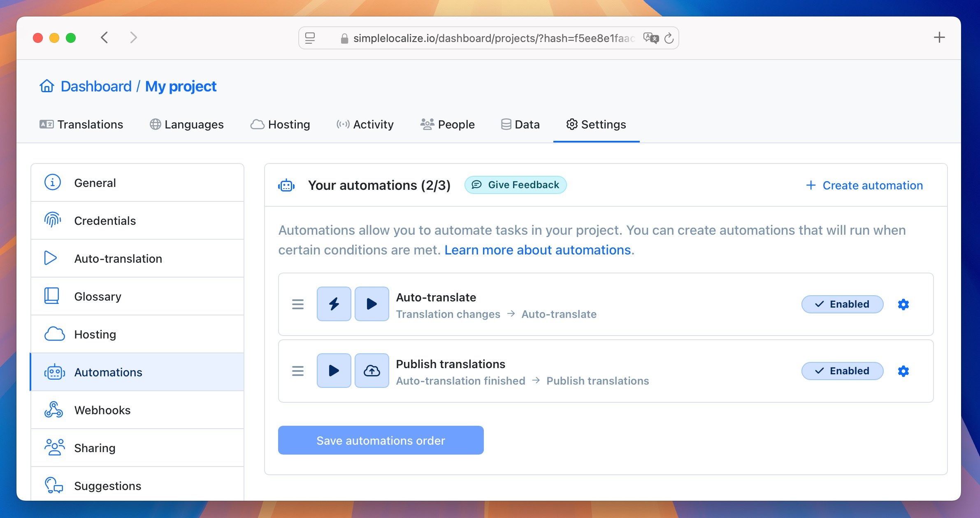Switch to the Languages tab

(x=187, y=124)
